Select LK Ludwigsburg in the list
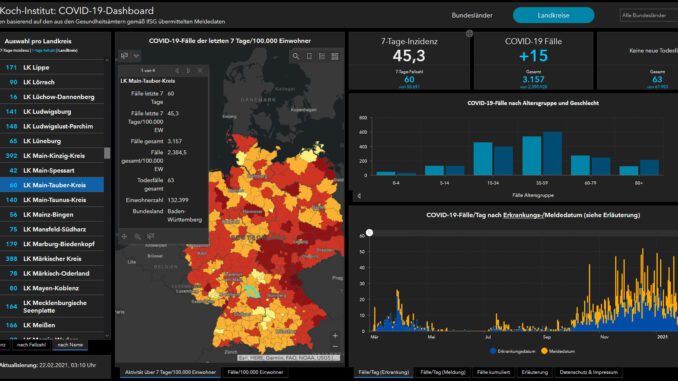The width and height of the screenshot is (678, 381). click(x=52, y=112)
